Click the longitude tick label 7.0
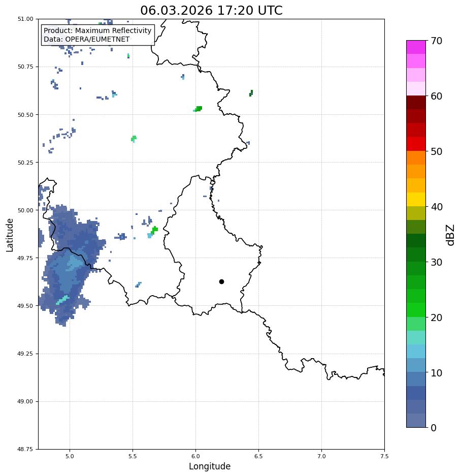 (322, 456)
